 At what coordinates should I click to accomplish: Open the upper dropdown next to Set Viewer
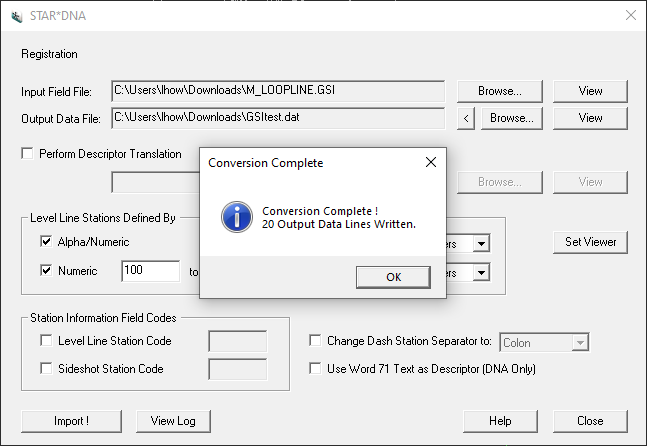click(x=481, y=243)
